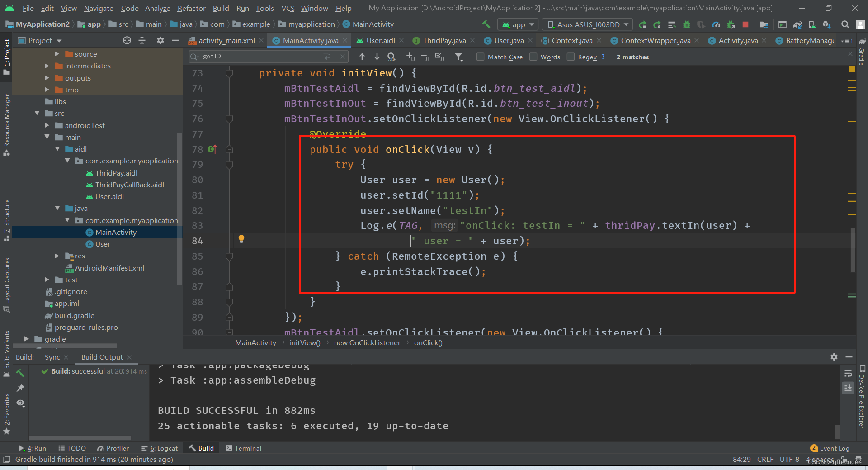
Task: Click locate/scroll from source target icon
Action: pyautogui.click(x=127, y=40)
